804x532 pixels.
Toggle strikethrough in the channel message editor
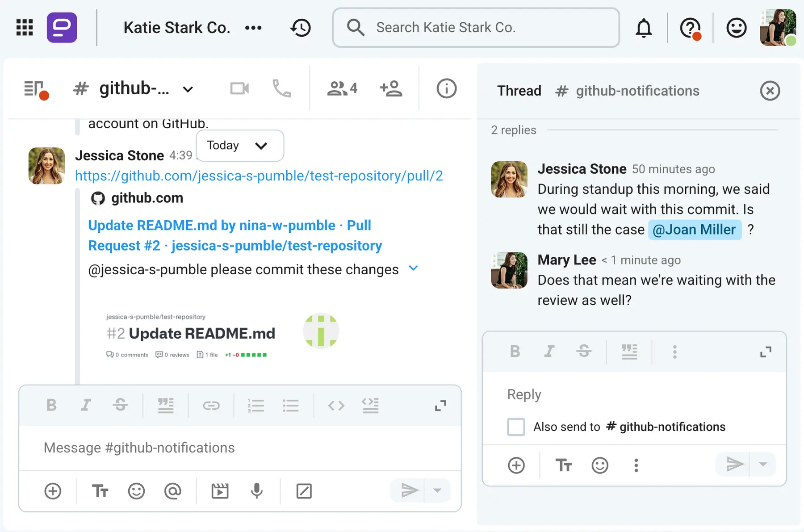coord(120,405)
